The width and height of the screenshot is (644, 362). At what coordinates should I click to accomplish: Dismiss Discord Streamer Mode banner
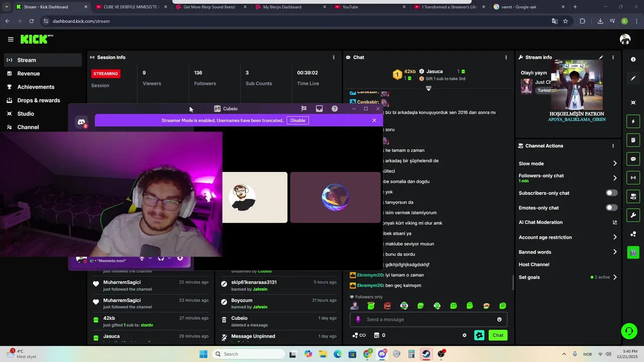pos(374,120)
